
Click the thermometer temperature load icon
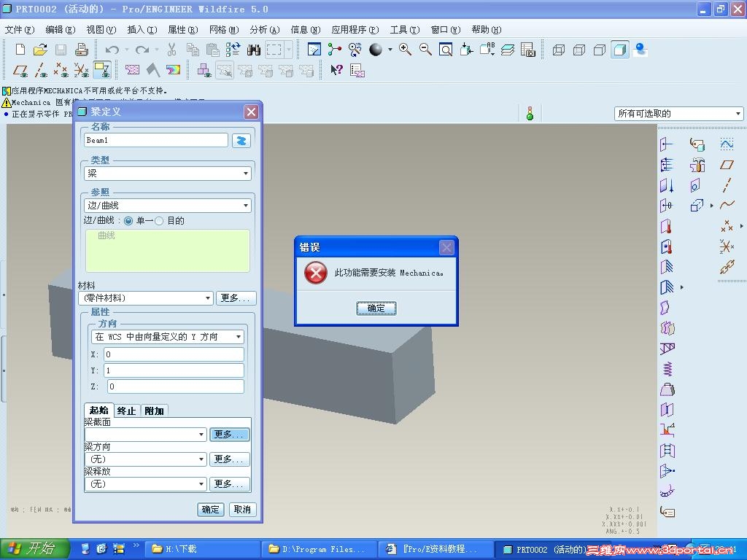[x=667, y=226]
